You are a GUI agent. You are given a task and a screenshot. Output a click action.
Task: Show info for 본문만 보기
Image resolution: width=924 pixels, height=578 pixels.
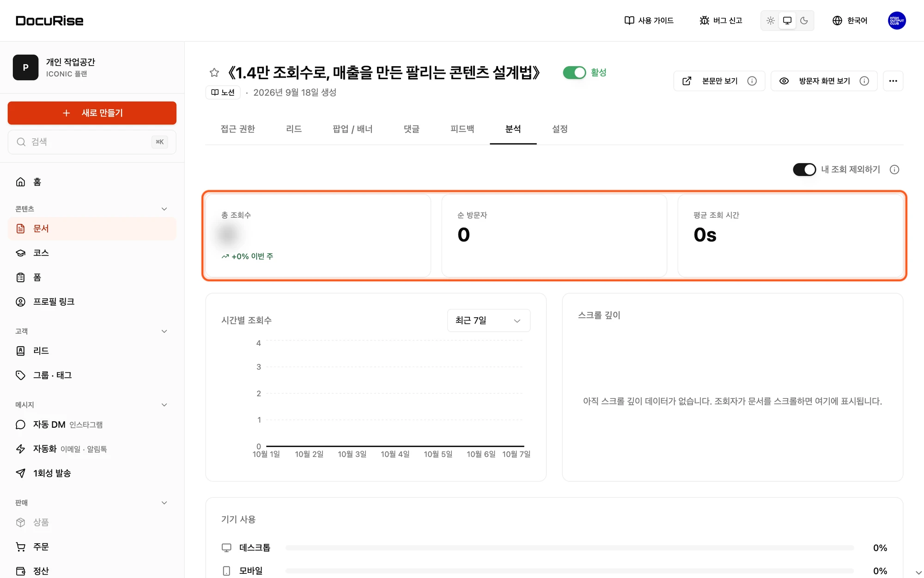[752, 81]
